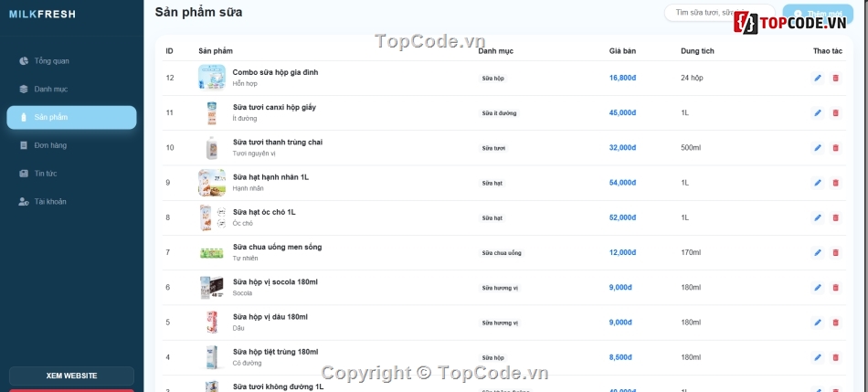
Task: Open thumbnail of Sữa hộp vị socola 180ml
Action: click(x=212, y=288)
